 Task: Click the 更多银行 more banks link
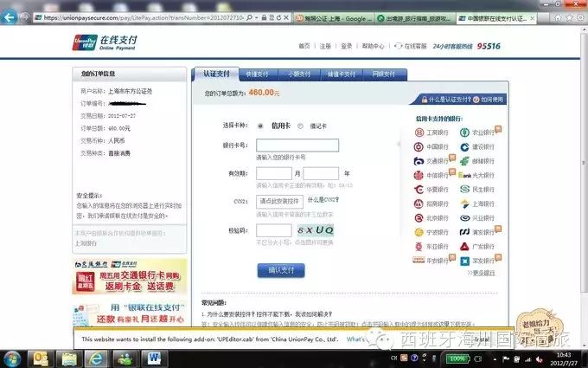[x=481, y=273]
